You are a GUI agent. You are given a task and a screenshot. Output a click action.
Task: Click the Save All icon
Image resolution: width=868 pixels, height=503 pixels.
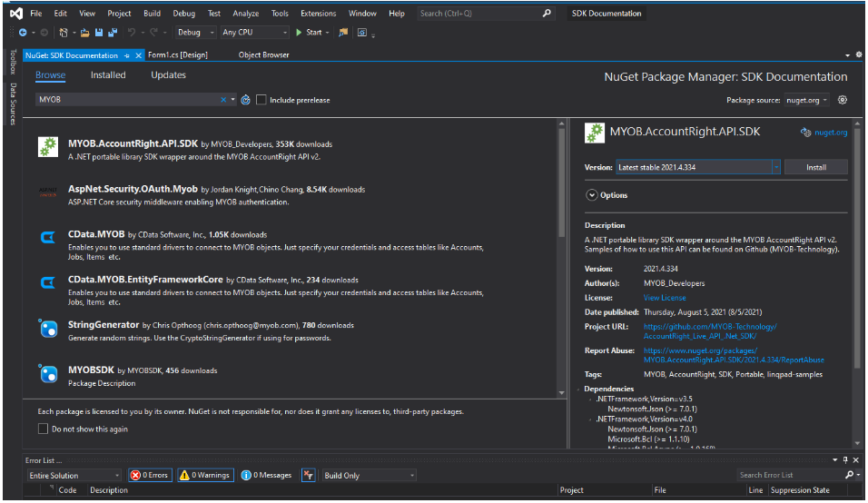[113, 33]
